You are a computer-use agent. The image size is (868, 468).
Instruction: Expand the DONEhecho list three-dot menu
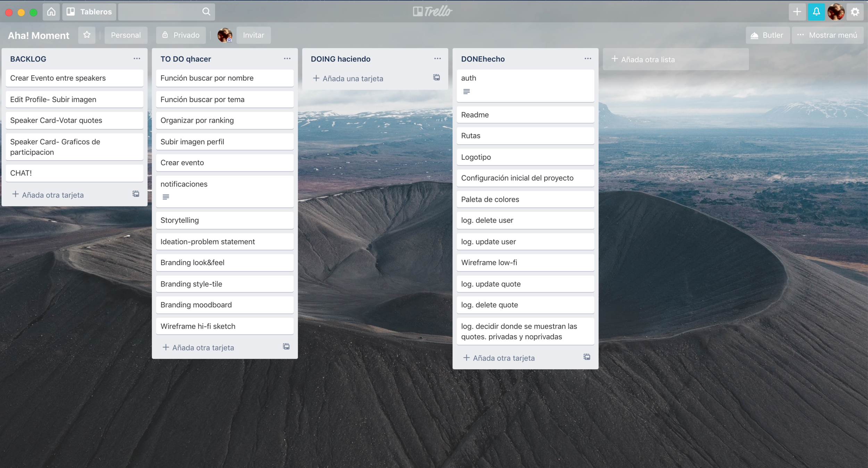[x=587, y=59]
